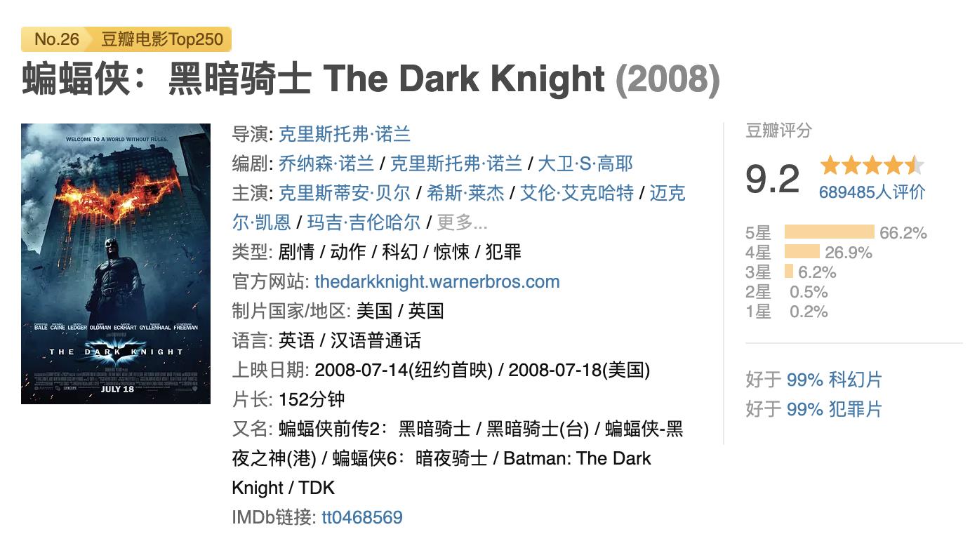
Task: Open IMDb link tt0468569
Action: 361,517
